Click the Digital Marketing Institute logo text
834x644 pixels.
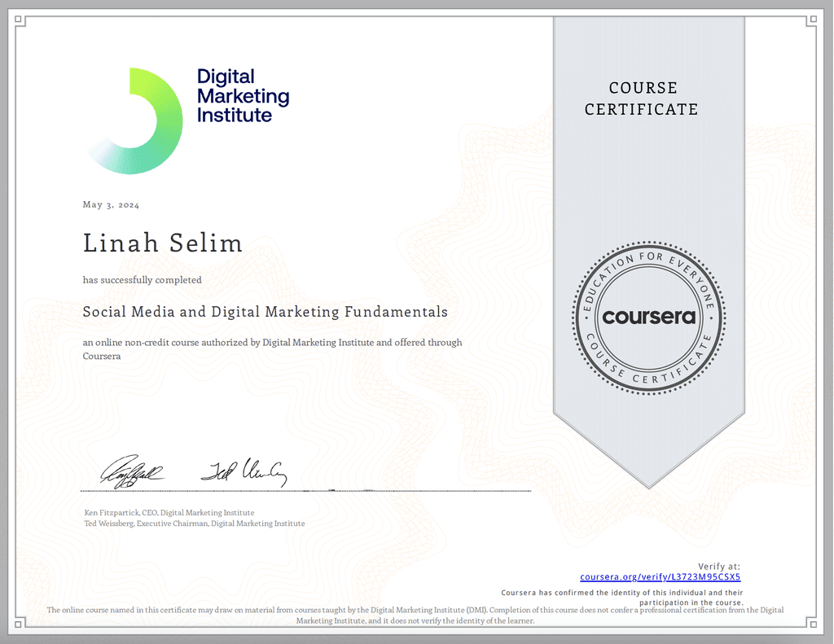(243, 96)
